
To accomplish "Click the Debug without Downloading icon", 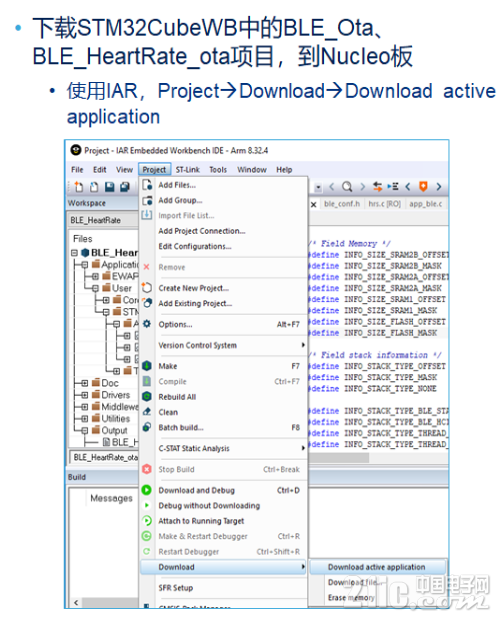I will tap(147, 505).
